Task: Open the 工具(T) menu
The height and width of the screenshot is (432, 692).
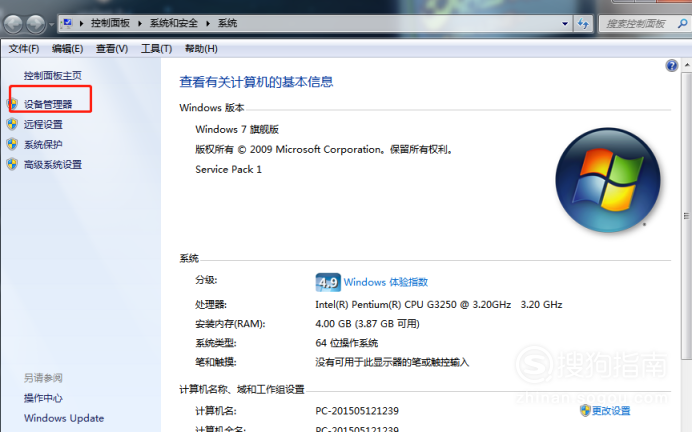Action: pos(156,49)
